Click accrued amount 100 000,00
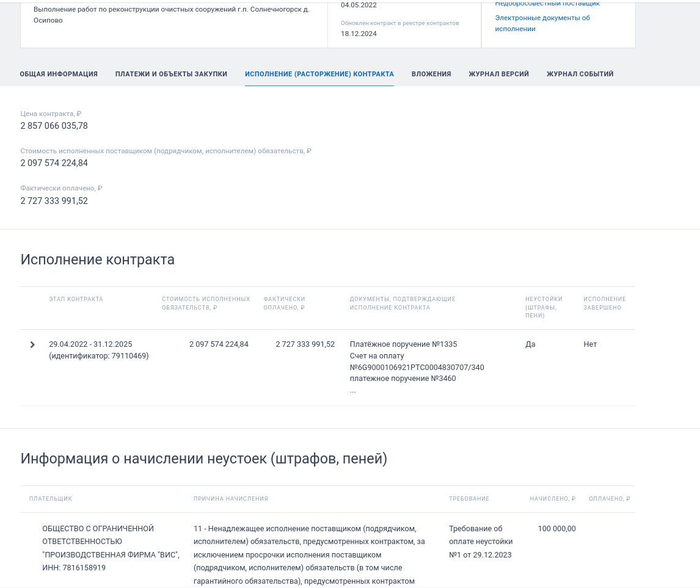The width and height of the screenshot is (700, 588). [x=556, y=528]
